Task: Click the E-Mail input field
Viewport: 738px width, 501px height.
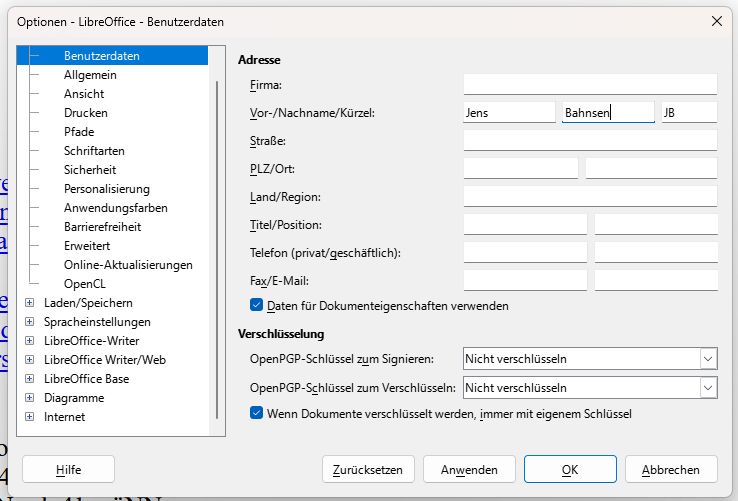Action: pyautogui.click(x=656, y=281)
